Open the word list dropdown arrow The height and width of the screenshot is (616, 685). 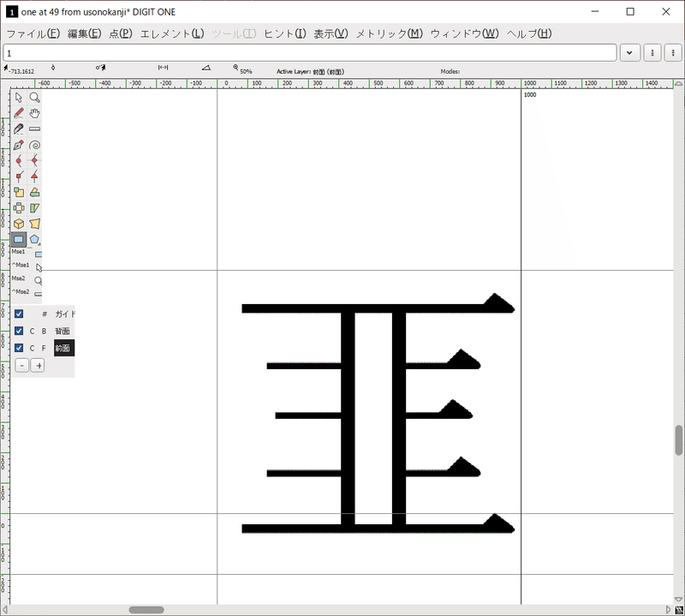pyautogui.click(x=629, y=53)
